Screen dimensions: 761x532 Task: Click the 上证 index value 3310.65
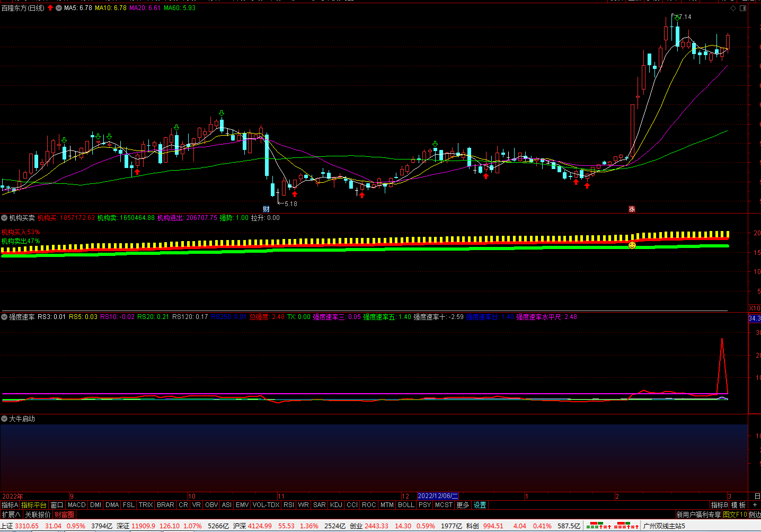click(26, 526)
